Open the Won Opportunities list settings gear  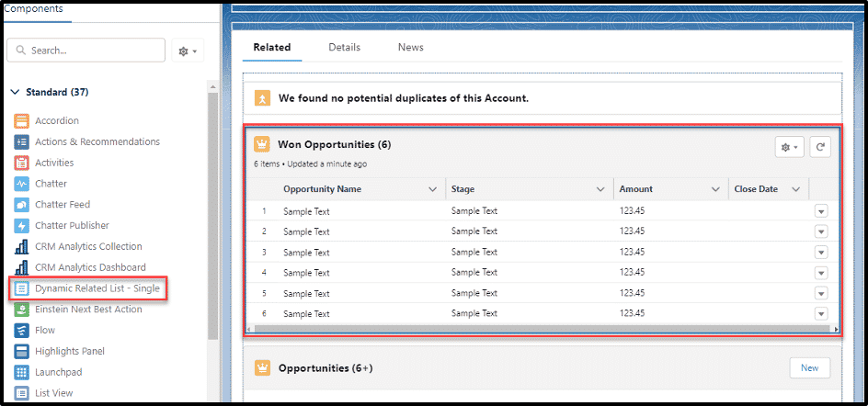[x=789, y=147]
